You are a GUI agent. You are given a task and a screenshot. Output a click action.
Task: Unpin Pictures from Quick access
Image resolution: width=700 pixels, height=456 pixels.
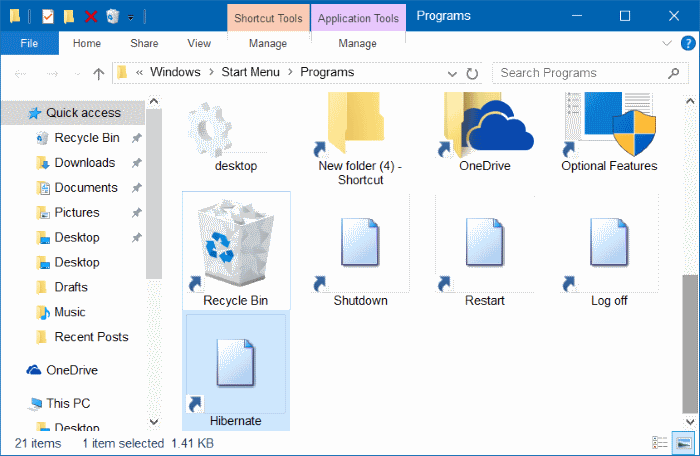136,213
